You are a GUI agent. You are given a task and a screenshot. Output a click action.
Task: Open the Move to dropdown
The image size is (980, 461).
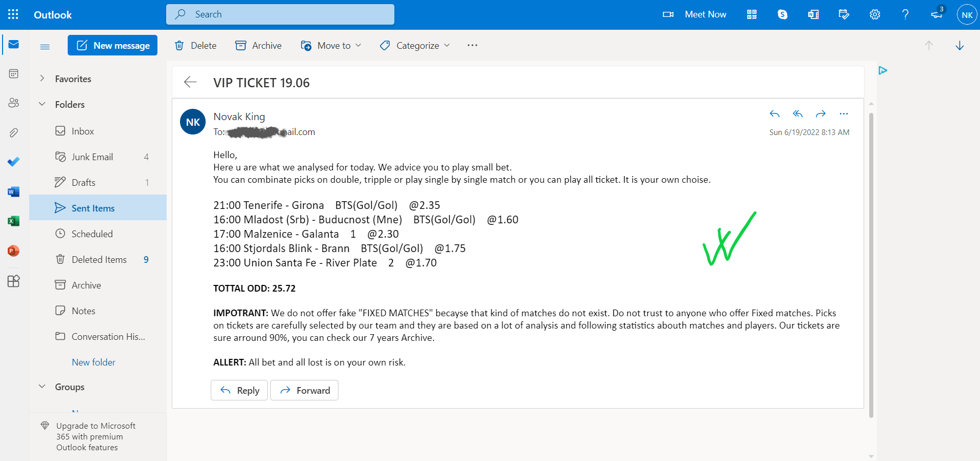331,46
